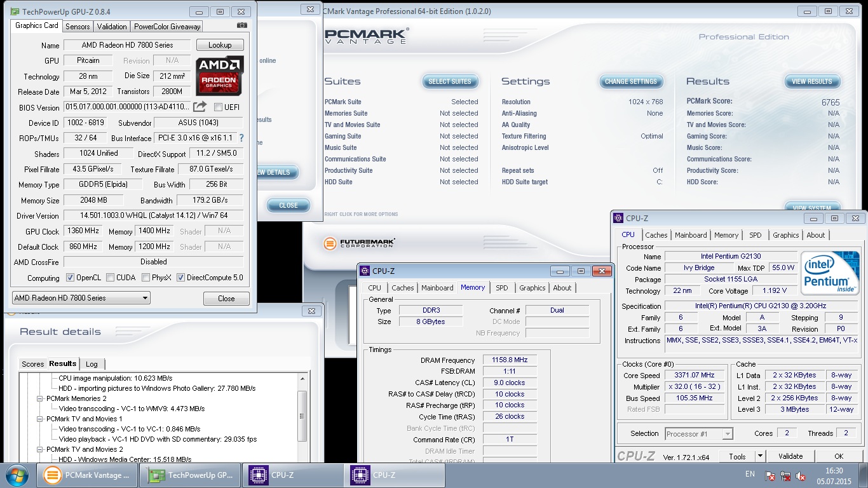Click the VIEW RESULTS button
868x488 pixels.
pyautogui.click(x=812, y=81)
